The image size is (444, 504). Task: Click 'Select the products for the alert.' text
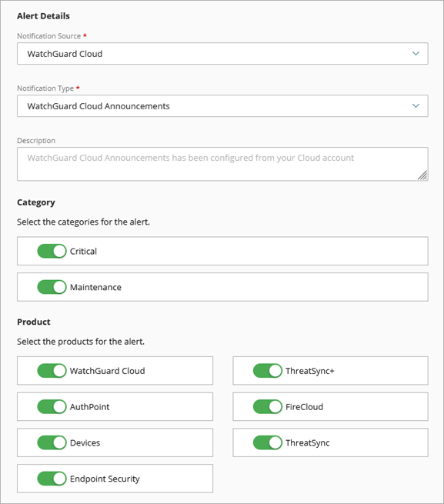tap(81, 342)
